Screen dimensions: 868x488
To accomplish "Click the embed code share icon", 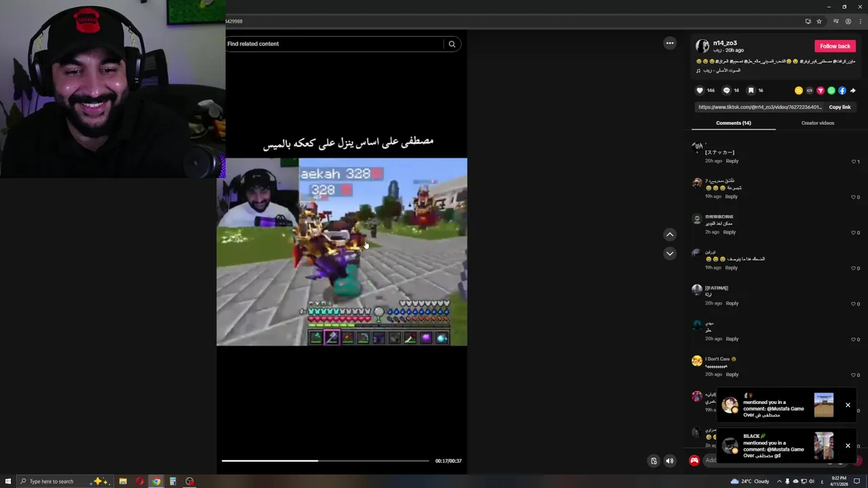I will coord(809,90).
